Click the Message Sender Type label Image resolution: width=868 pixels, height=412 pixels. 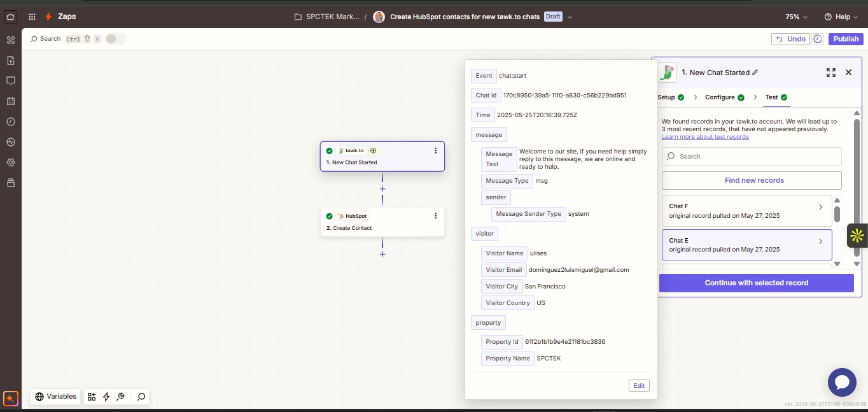coord(529,214)
